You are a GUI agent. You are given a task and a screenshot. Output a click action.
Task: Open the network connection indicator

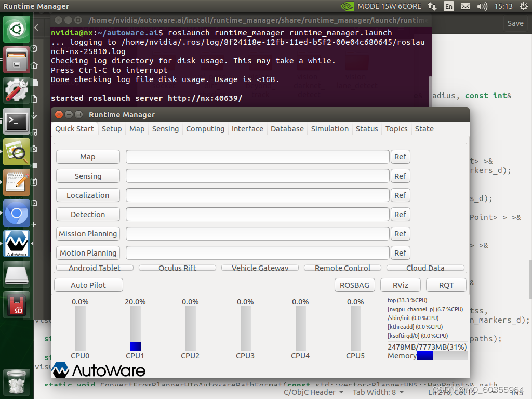click(x=432, y=6)
